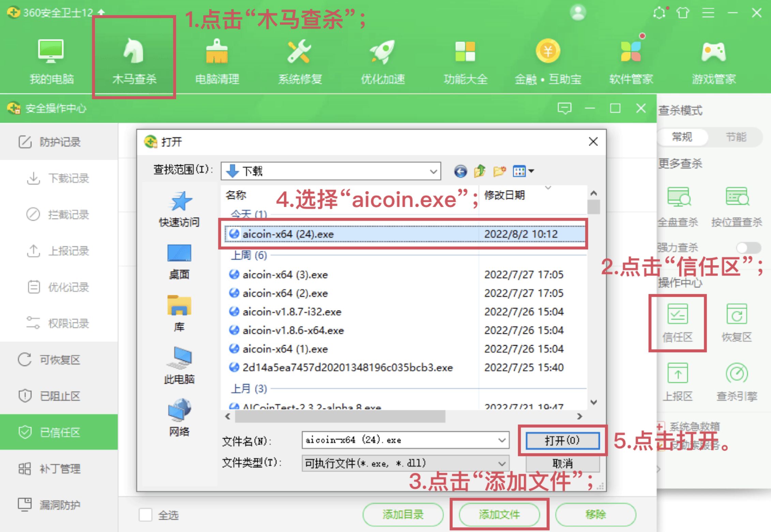Open 权限记录 in sidebar
The height and width of the screenshot is (532, 771).
tap(59, 323)
